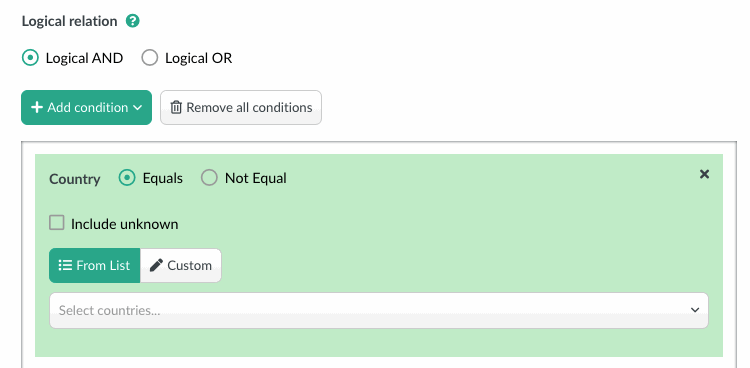The image size is (750, 368).
Task: Click the pencil icon on Custom
Action: coord(156,265)
